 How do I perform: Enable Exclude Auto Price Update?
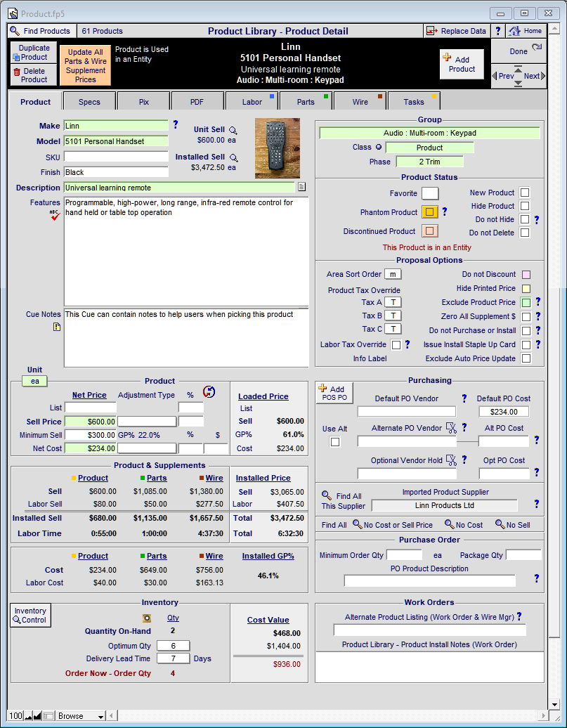click(x=526, y=358)
